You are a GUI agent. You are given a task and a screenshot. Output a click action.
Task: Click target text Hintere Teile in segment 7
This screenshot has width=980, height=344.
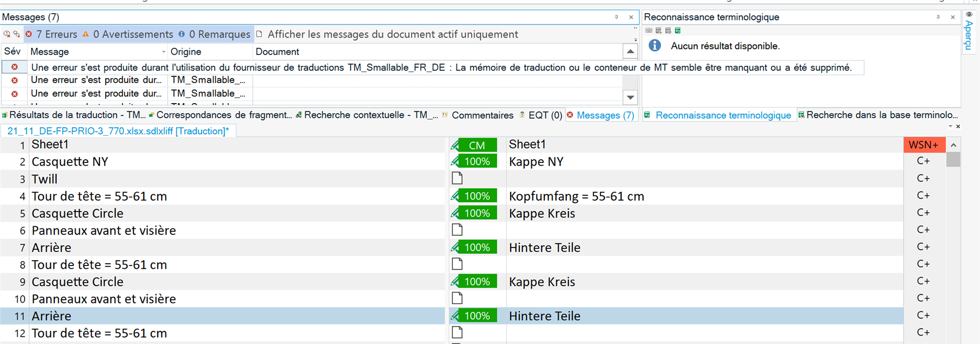coord(544,248)
